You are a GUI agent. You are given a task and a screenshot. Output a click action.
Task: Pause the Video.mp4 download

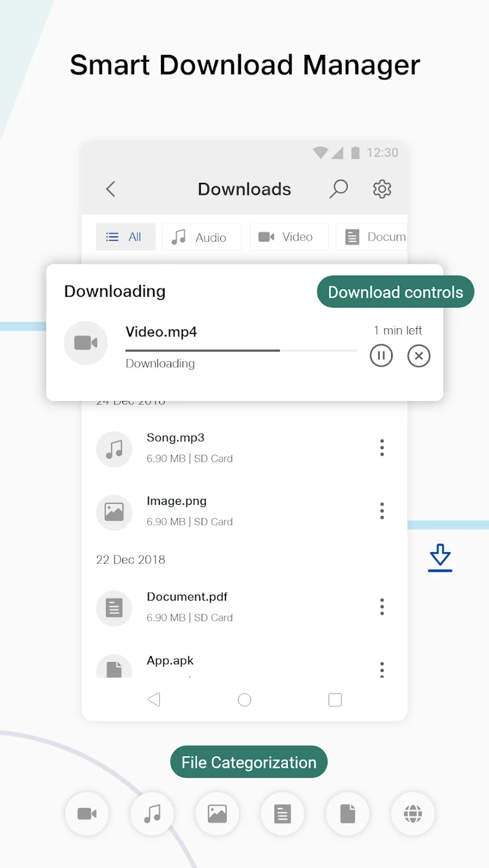pyautogui.click(x=382, y=356)
